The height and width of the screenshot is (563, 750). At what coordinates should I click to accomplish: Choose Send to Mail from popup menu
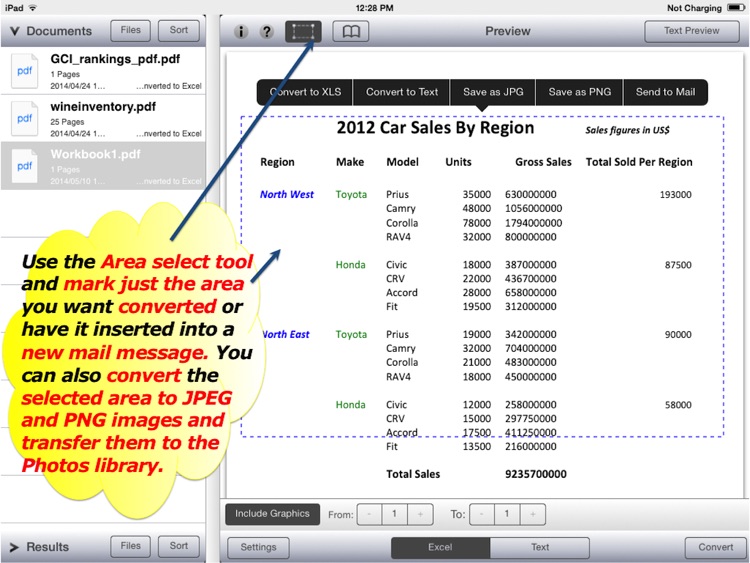click(x=665, y=92)
